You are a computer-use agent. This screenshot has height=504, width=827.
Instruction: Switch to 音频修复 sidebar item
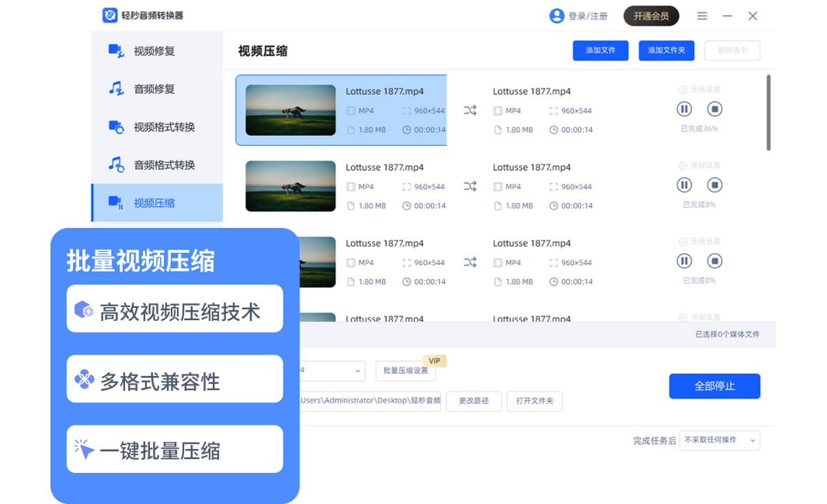point(154,89)
